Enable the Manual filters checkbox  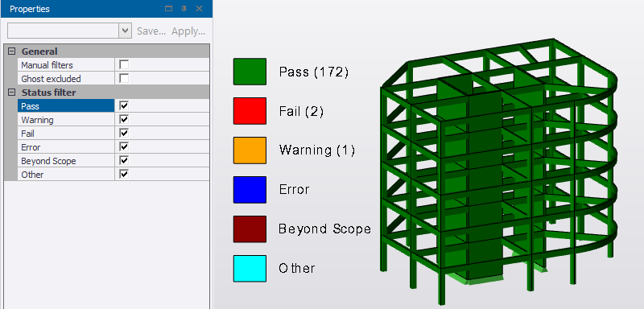click(x=124, y=65)
